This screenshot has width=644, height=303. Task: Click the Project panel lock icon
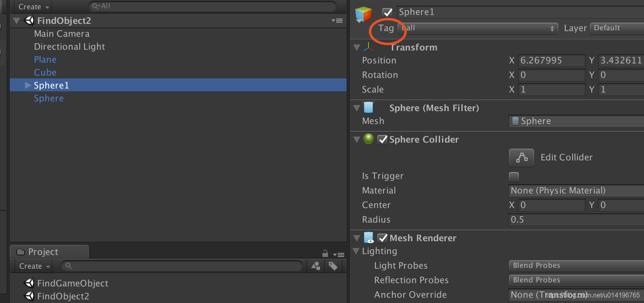(325, 254)
